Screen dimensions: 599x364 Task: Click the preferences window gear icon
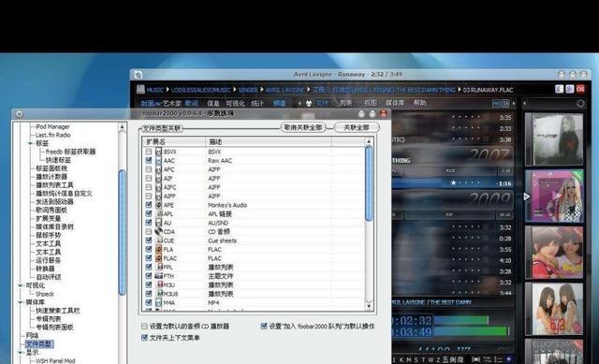point(19,114)
